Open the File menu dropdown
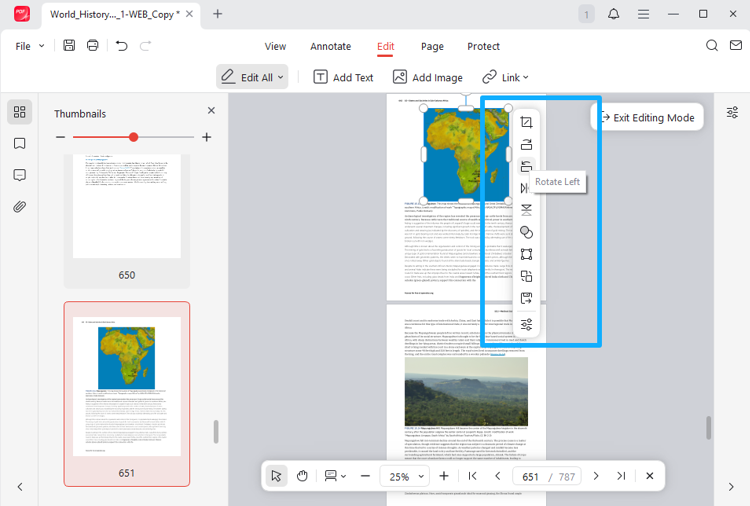The width and height of the screenshot is (750, 506). click(x=30, y=46)
